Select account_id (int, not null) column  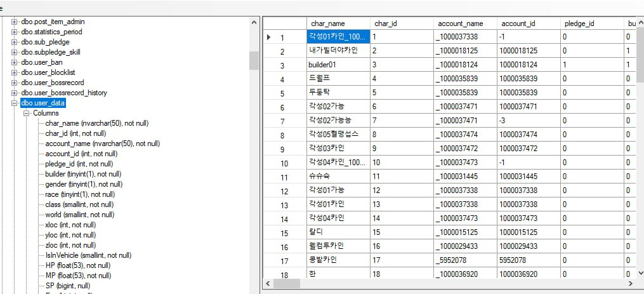81,154
